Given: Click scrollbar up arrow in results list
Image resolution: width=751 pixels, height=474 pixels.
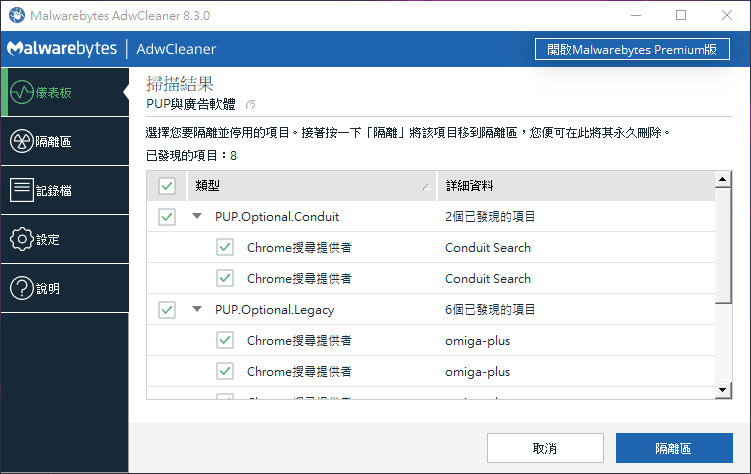Looking at the screenshot, I should click(723, 180).
